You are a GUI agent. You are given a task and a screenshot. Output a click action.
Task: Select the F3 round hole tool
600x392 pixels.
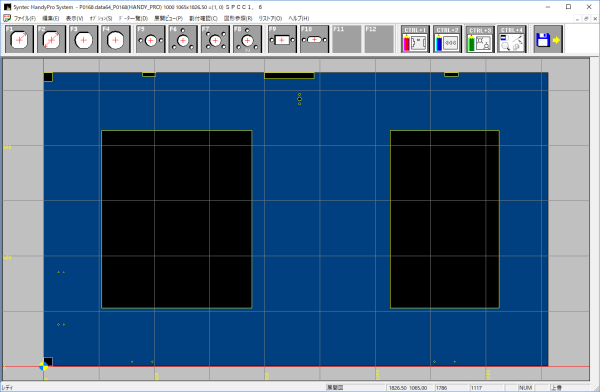83,39
